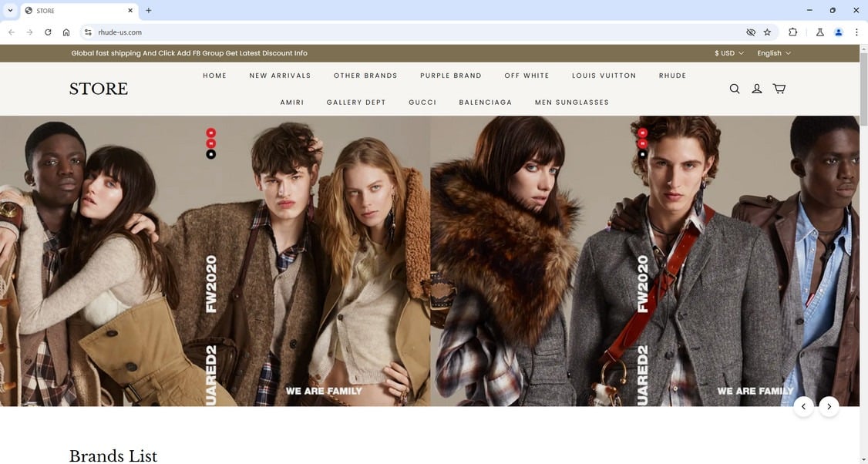
Task: Open PURPLE BRAND menu item
Action: [451, 76]
